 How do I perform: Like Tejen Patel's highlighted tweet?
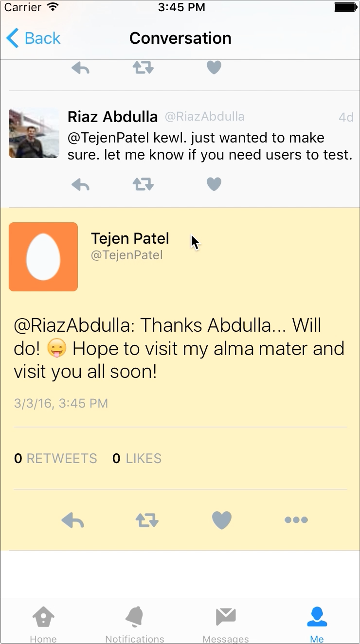coord(222,520)
